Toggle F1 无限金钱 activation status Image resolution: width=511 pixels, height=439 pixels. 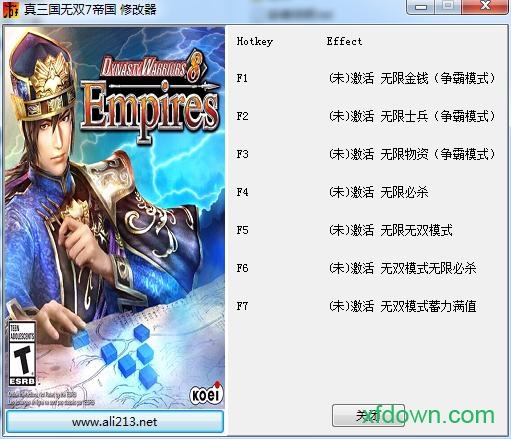click(351, 78)
